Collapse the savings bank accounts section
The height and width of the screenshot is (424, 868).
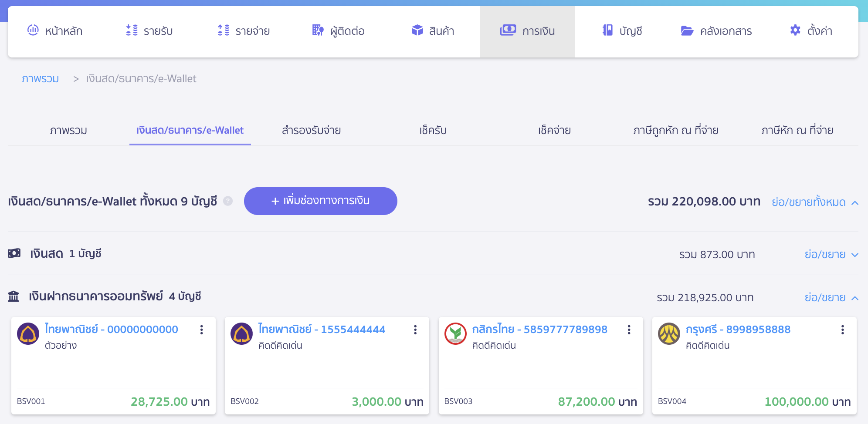(831, 298)
